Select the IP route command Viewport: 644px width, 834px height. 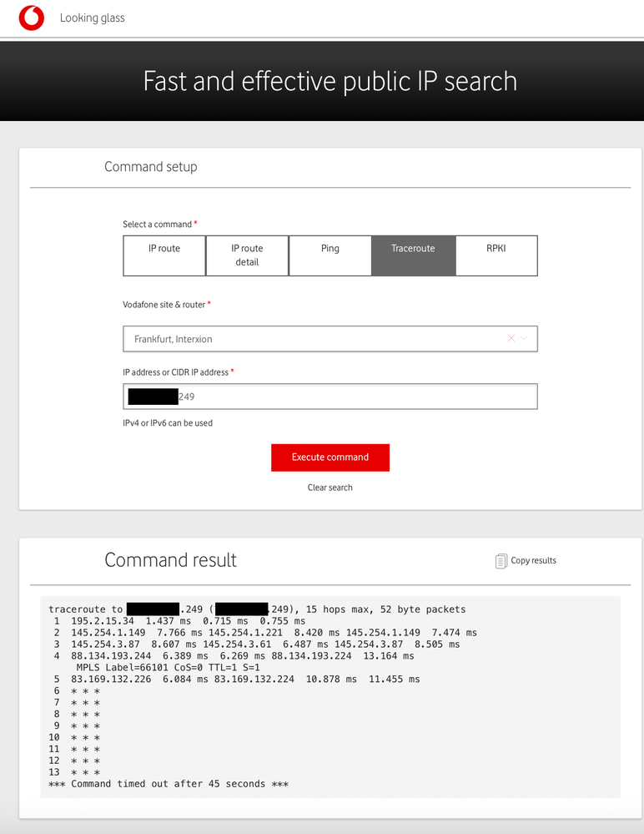pyautogui.click(x=164, y=255)
